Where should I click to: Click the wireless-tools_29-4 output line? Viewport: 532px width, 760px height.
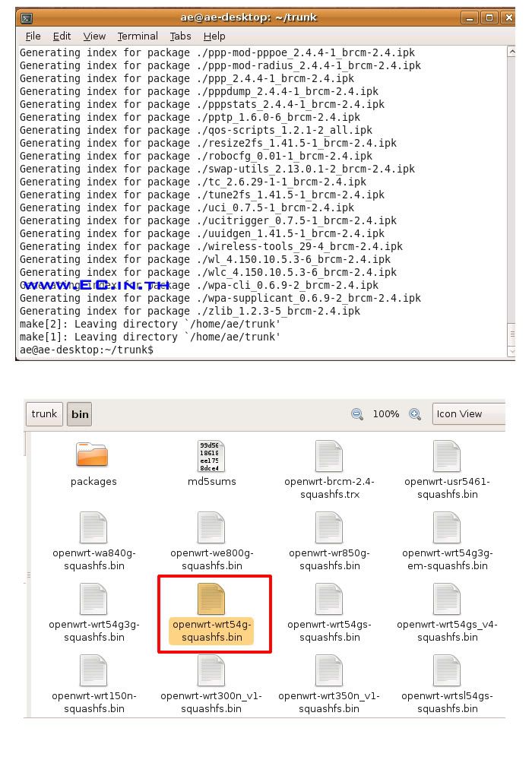tap(211, 246)
